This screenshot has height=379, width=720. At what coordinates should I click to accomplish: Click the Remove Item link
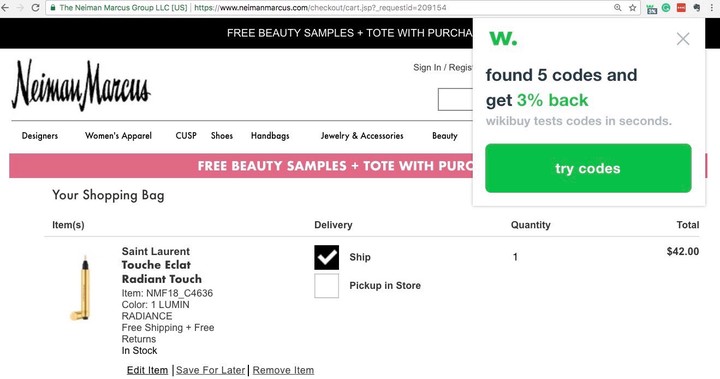point(283,370)
